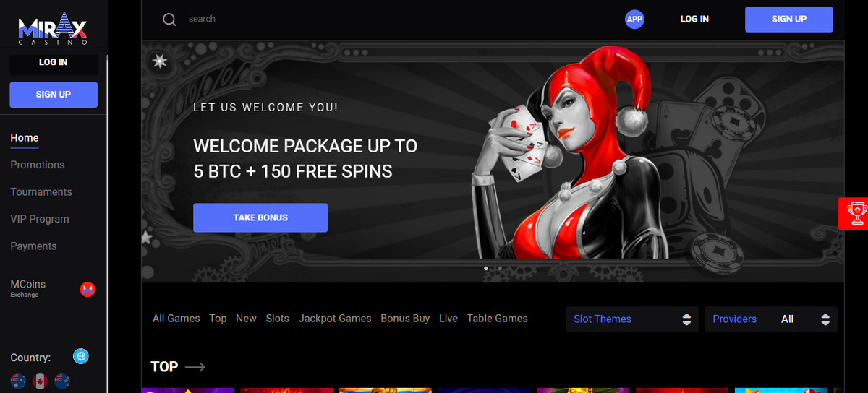Select the New Zealand flag icon

pos(62,381)
